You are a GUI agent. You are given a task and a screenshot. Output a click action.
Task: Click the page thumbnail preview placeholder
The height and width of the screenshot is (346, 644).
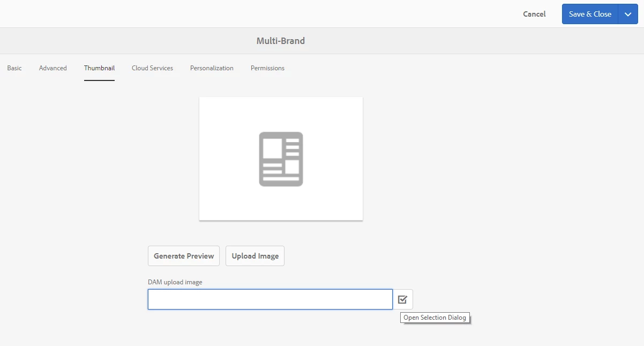click(281, 159)
